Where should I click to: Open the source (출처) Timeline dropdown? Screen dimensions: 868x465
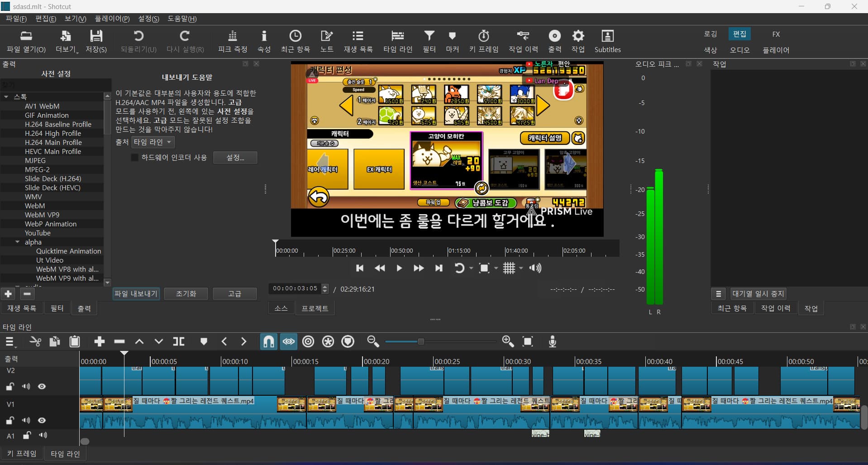[153, 142]
